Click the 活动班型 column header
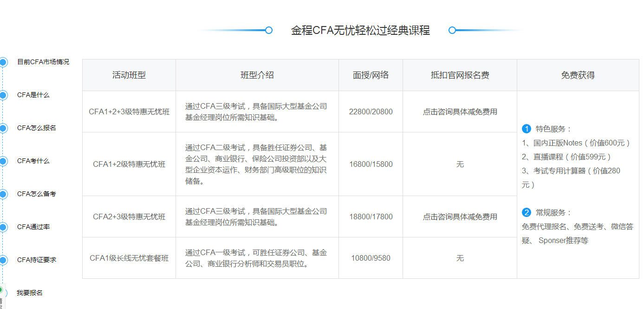Screen dimensions: 644x309 (129, 74)
